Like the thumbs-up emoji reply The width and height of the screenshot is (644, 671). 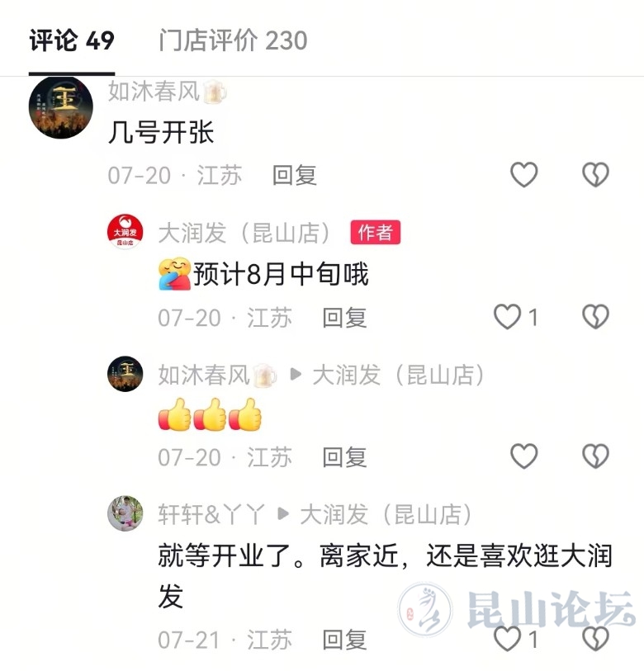point(523,456)
